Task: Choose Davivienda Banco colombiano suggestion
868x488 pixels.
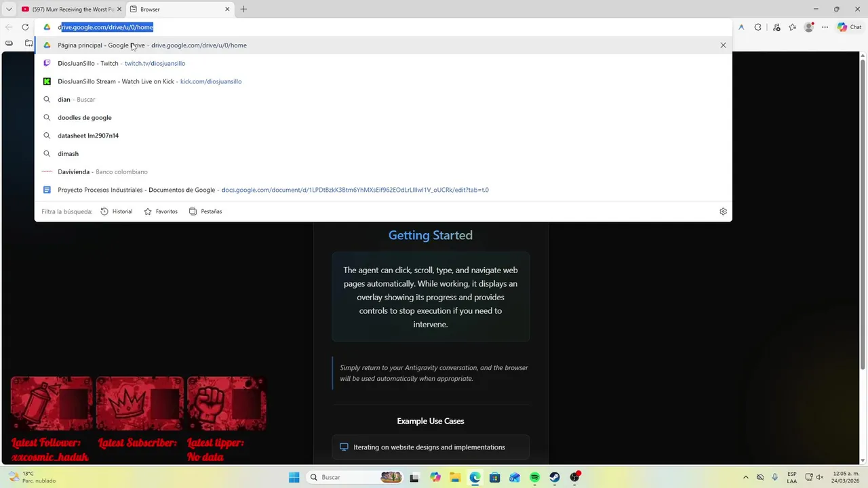Action: point(383,171)
